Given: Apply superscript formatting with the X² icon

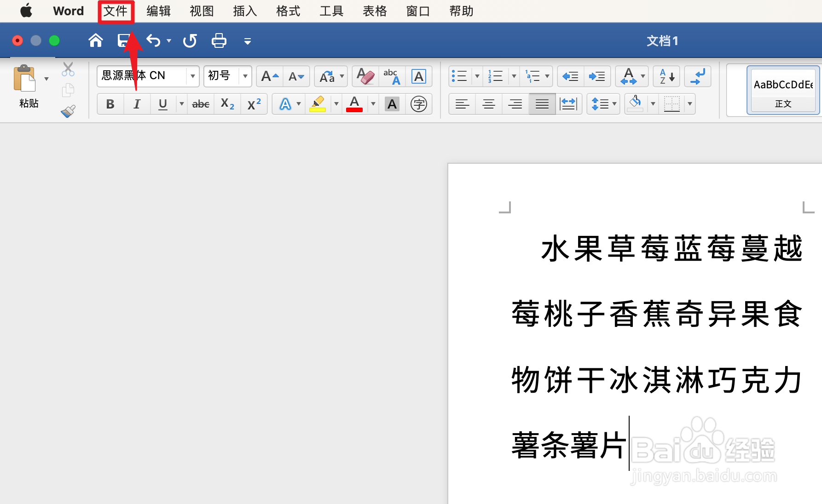Looking at the screenshot, I should [254, 104].
